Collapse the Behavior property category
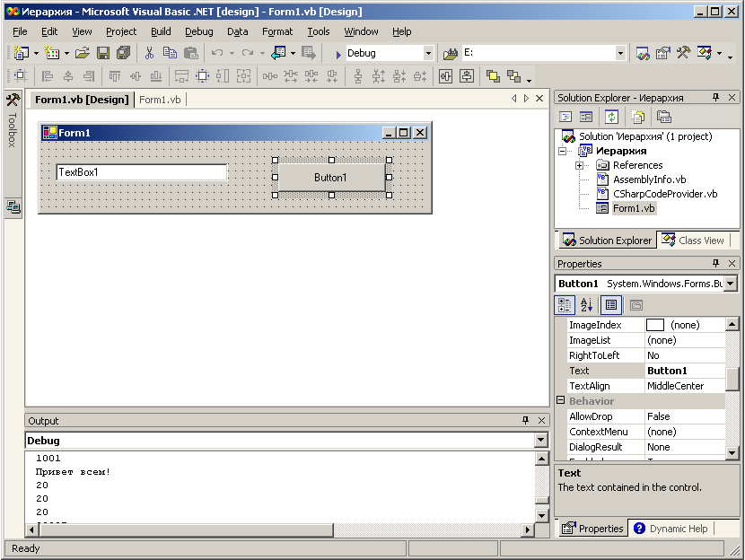 tap(561, 400)
